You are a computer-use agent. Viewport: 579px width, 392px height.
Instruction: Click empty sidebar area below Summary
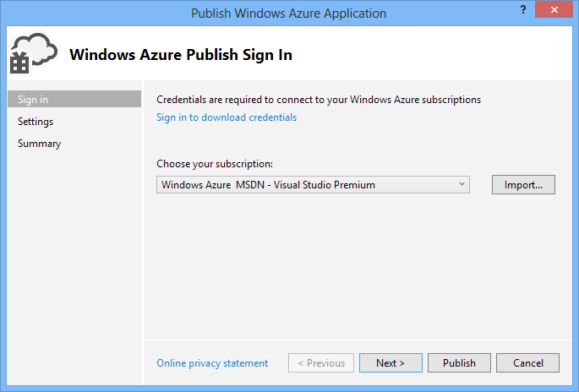pyautogui.click(x=74, y=253)
